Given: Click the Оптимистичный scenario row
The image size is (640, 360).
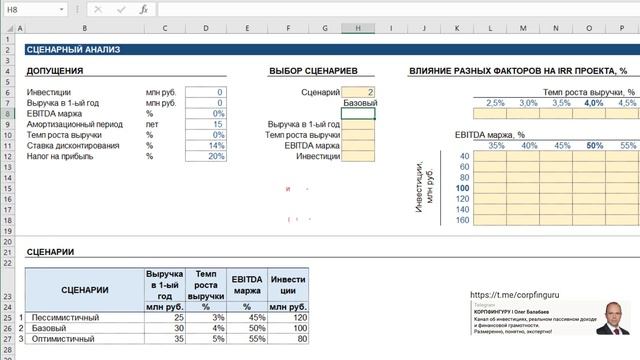Looking at the screenshot, I should 167,339.
